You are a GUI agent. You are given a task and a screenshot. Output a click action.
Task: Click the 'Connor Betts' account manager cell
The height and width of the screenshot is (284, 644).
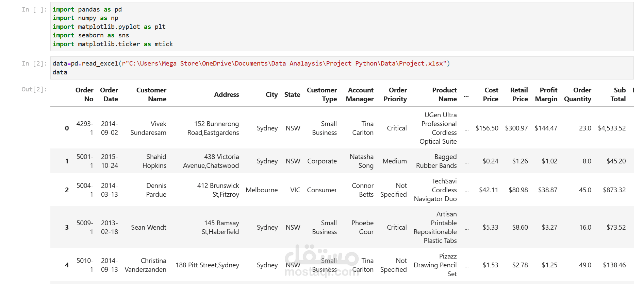pyautogui.click(x=363, y=190)
